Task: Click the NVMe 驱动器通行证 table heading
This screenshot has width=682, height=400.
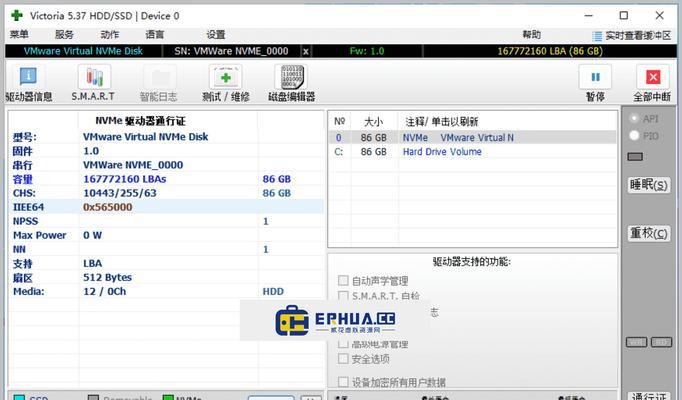Action: coord(140,121)
